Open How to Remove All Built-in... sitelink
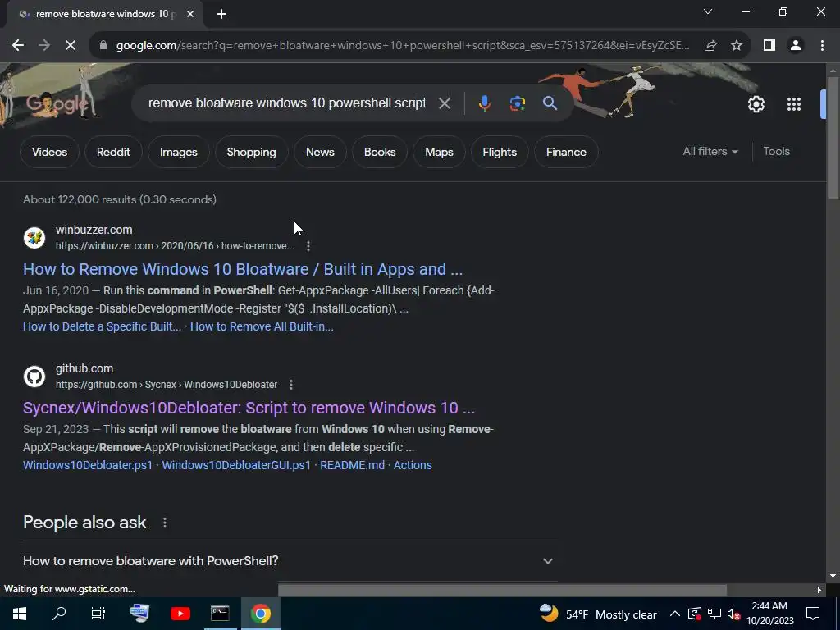The image size is (840, 630). click(262, 326)
